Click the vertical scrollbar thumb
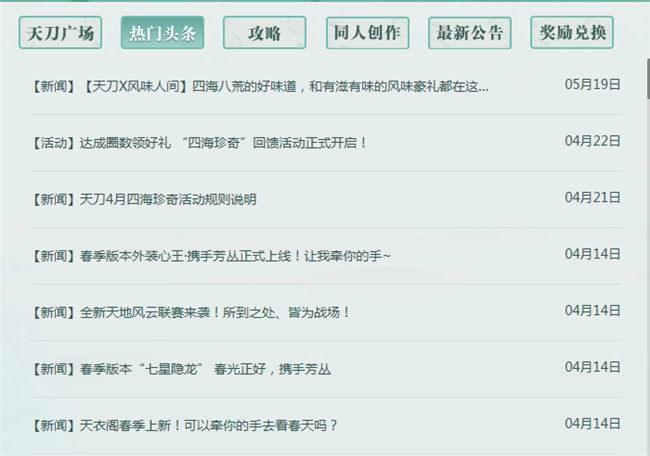This screenshot has height=456, width=650. (x=648, y=79)
